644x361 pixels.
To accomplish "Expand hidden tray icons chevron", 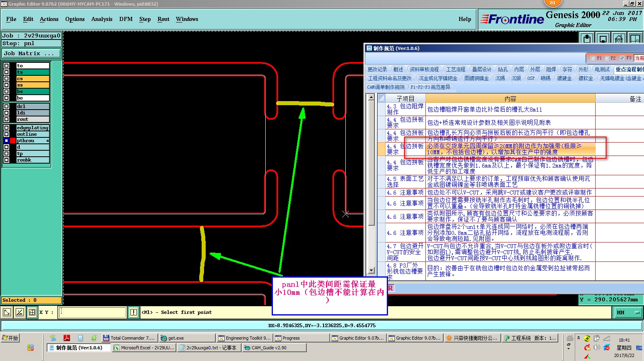I will (x=578, y=338).
